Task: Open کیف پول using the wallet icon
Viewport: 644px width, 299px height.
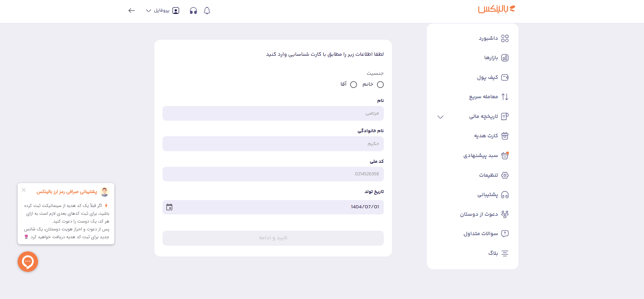Action: [505, 77]
